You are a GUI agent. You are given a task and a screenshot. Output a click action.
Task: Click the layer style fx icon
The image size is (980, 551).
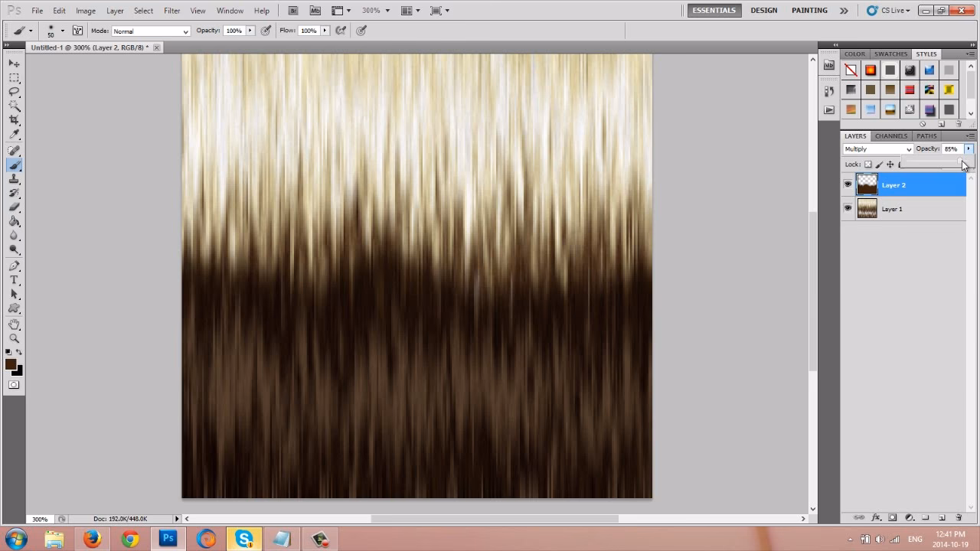(876, 518)
